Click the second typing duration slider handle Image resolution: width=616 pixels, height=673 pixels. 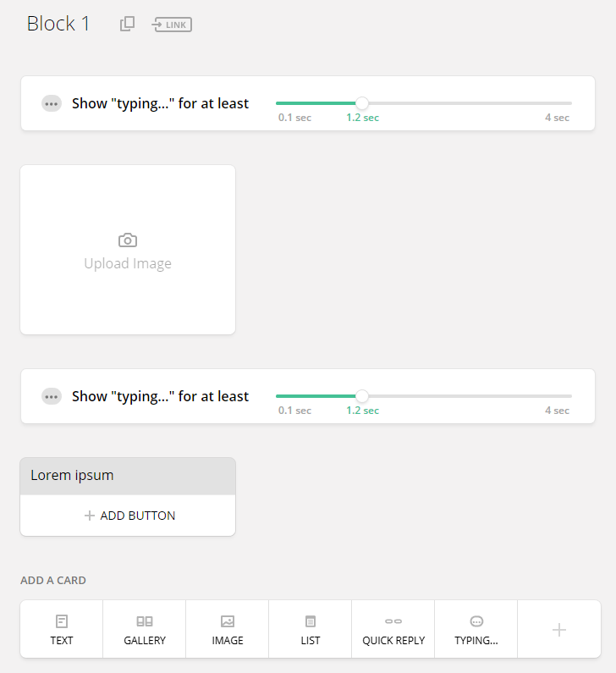pyautogui.click(x=362, y=395)
